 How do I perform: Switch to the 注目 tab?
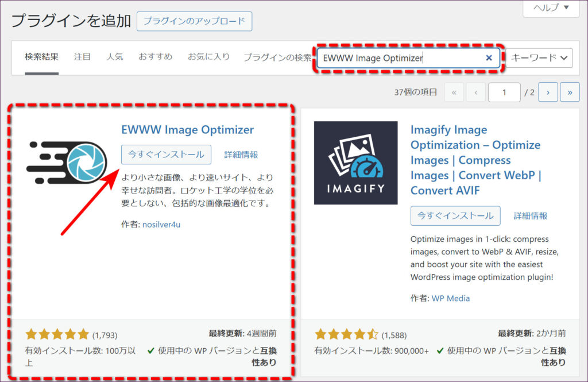click(x=82, y=57)
